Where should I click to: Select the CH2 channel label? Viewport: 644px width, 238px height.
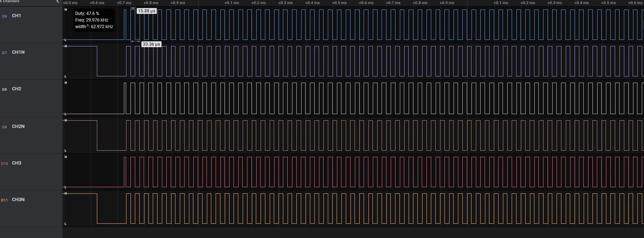(16, 89)
